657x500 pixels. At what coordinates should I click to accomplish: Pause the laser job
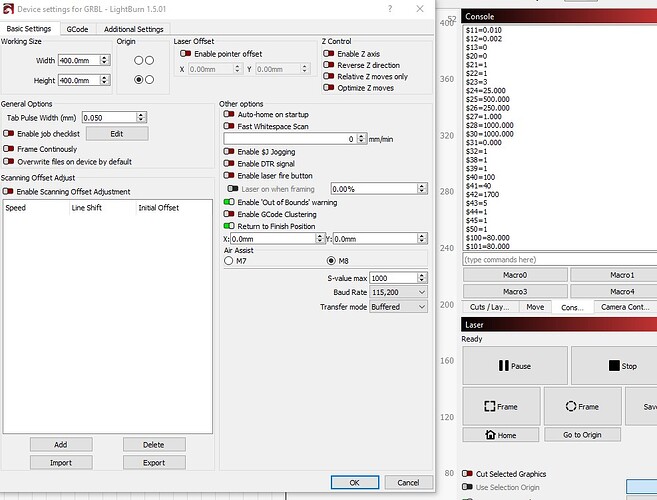pyautogui.click(x=515, y=365)
